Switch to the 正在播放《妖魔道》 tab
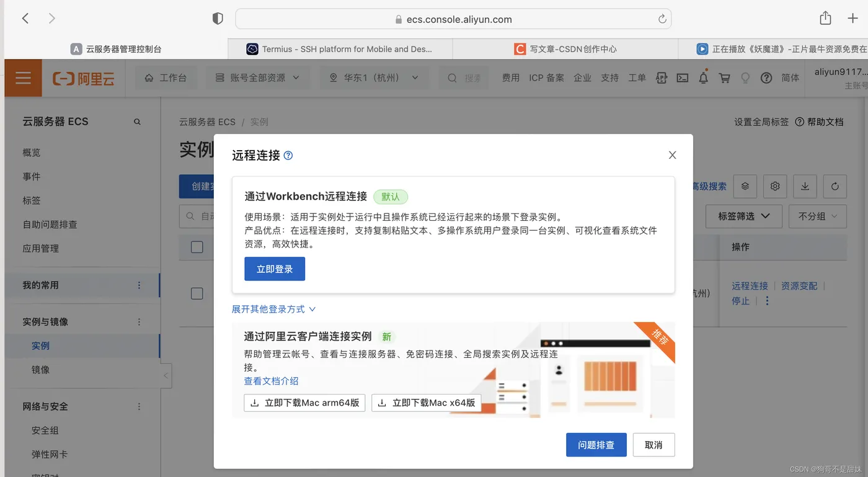The height and width of the screenshot is (477, 868). click(782, 49)
